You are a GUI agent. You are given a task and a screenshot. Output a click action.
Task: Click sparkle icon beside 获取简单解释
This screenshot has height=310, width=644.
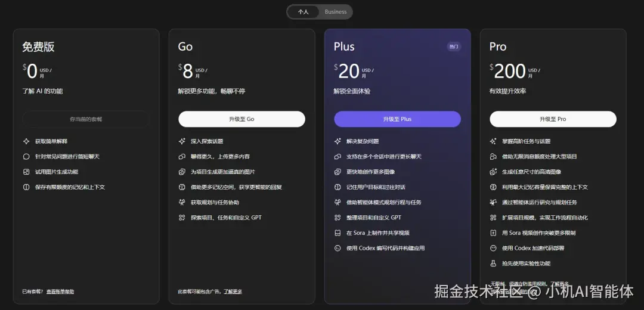pos(26,141)
